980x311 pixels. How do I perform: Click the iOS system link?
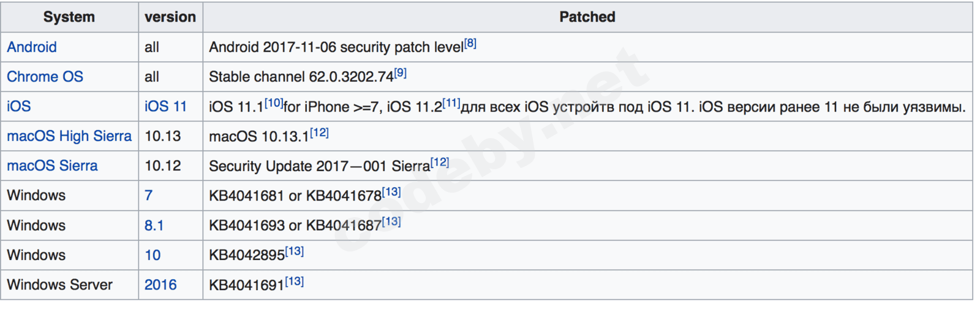pyautogui.click(x=18, y=106)
